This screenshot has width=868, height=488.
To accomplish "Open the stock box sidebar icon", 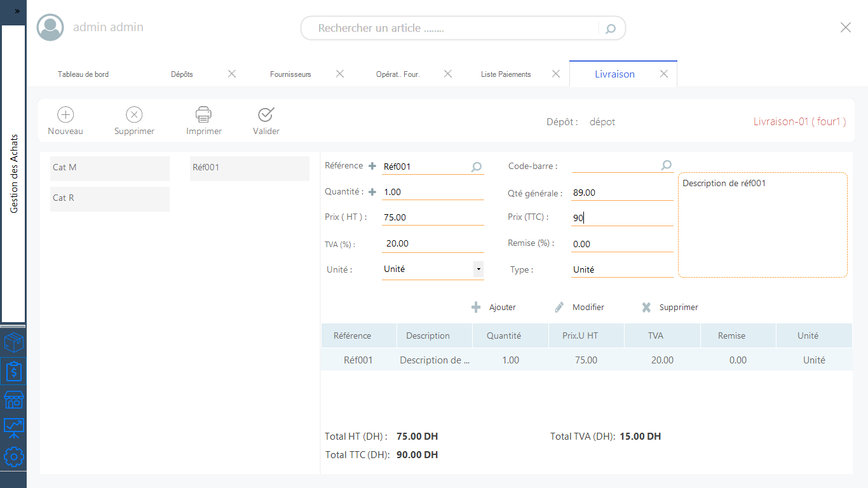I will tap(13, 344).
